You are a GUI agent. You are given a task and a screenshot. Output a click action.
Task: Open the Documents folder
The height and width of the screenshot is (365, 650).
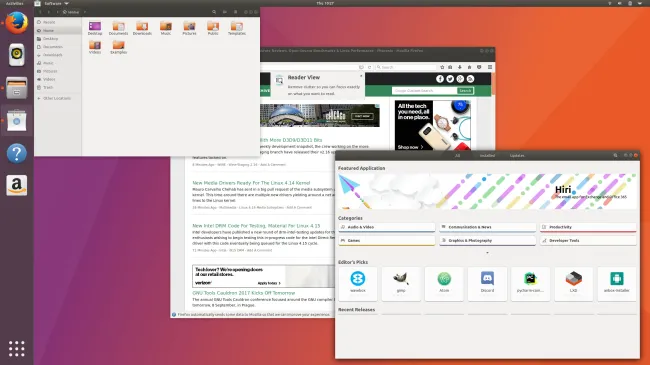click(x=119, y=28)
